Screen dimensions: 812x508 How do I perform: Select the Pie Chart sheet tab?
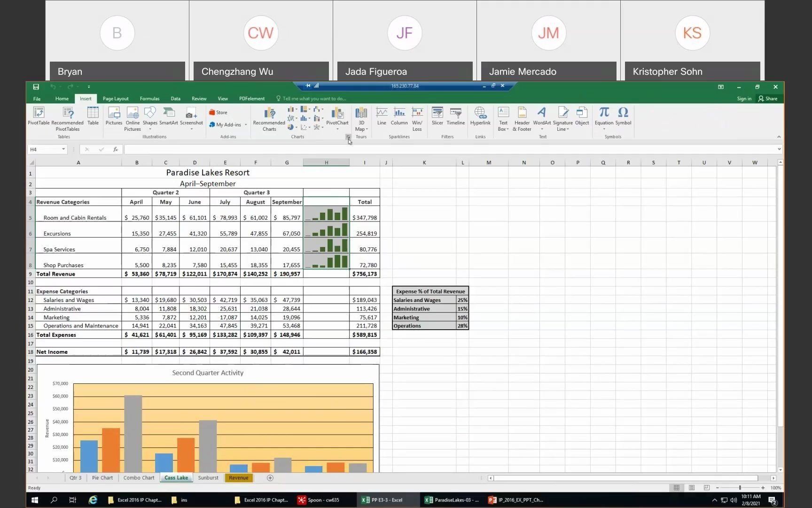click(102, 478)
